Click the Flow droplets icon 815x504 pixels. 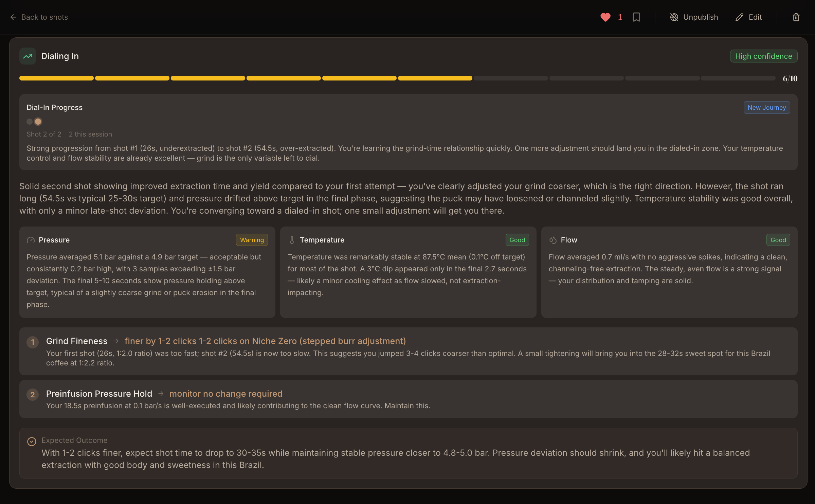[x=553, y=240]
